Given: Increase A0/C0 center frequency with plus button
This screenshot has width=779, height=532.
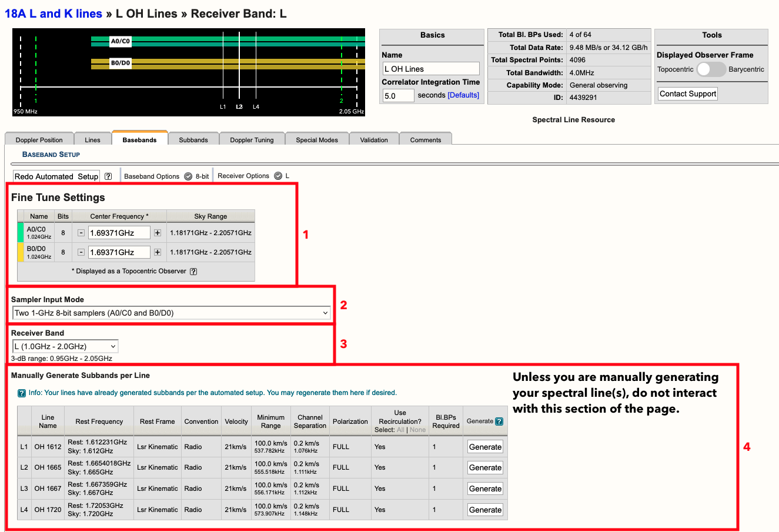Looking at the screenshot, I should (x=158, y=233).
